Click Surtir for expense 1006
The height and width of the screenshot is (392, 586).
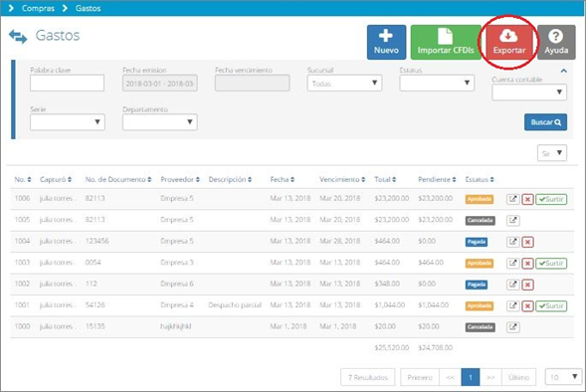coord(551,199)
